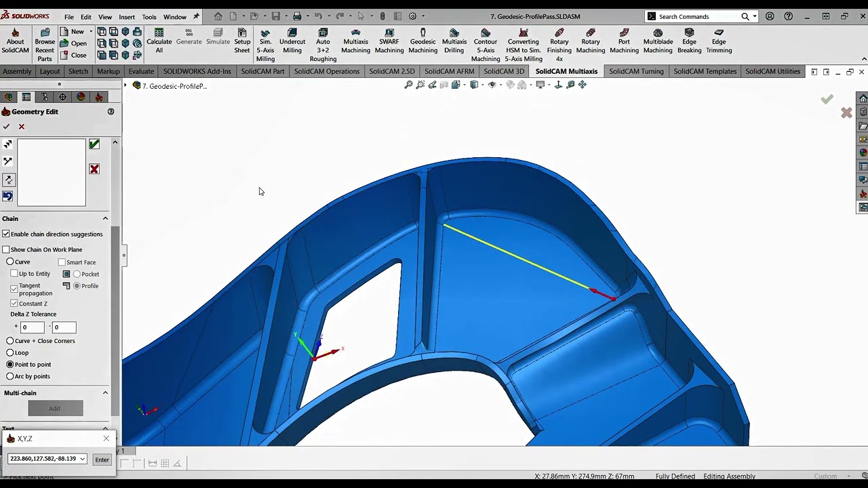Confirm Geometry Edit with OK checkmark
This screenshot has height=488, width=868.
coord(7,127)
